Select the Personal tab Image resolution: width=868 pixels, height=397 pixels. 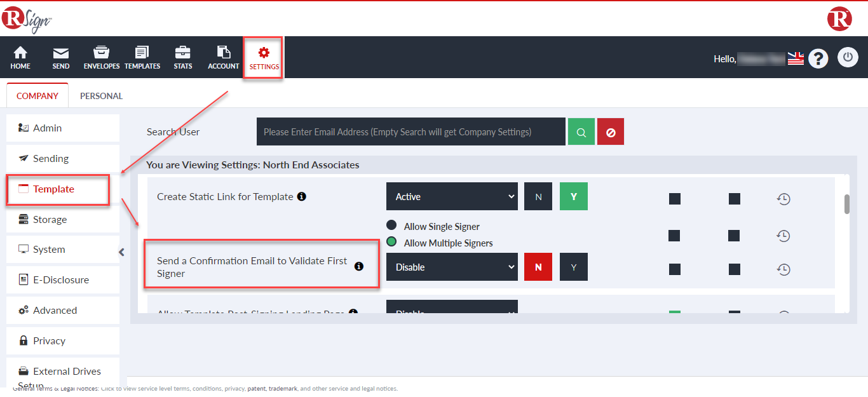click(x=102, y=96)
